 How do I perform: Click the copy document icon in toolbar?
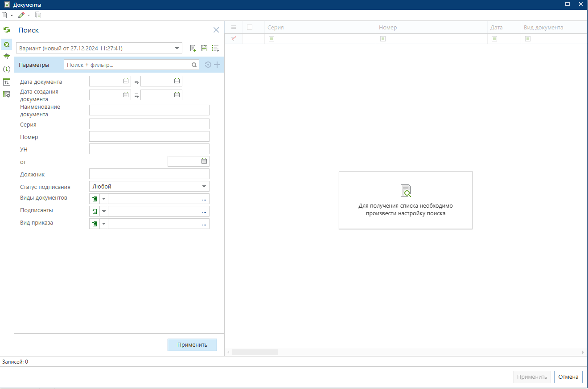click(x=38, y=15)
